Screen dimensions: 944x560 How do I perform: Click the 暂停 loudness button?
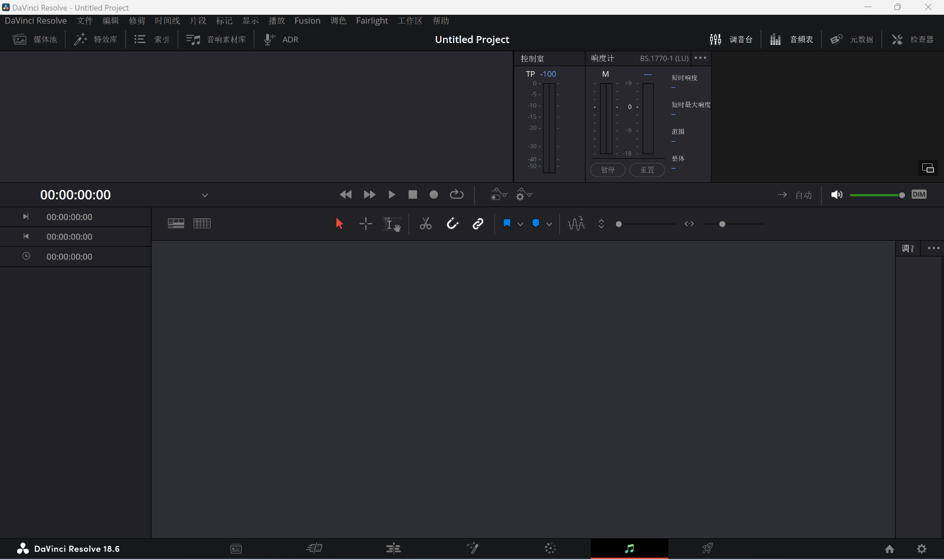[608, 170]
